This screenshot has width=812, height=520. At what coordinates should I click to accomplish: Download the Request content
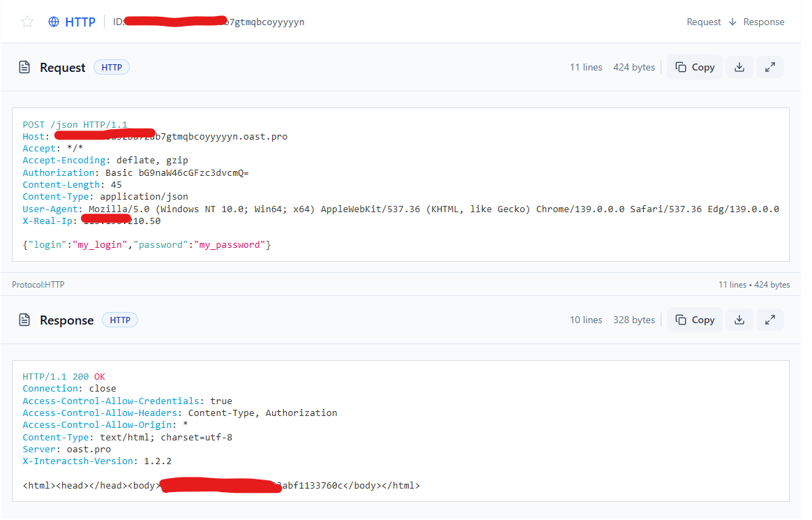tap(739, 66)
